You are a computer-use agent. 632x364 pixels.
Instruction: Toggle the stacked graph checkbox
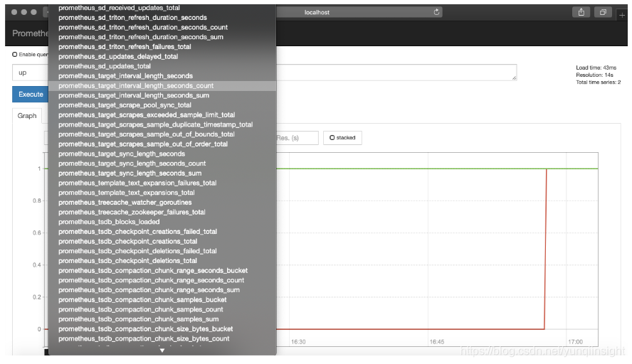click(332, 138)
